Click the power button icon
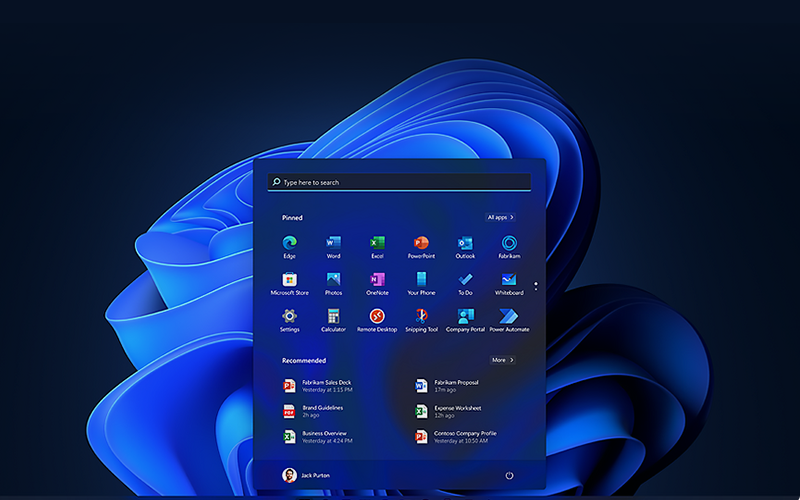This screenshot has width=800, height=500. click(509, 476)
